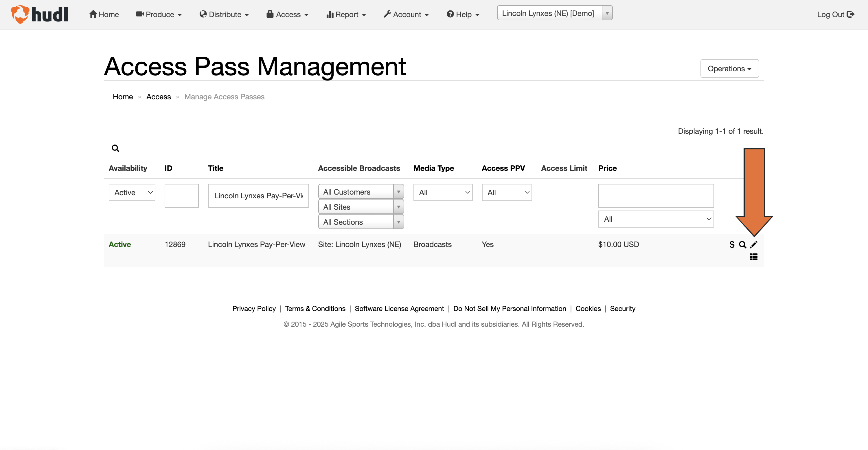Click the dollar sign icon in row 12869
The width and height of the screenshot is (868, 450).
pos(731,245)
